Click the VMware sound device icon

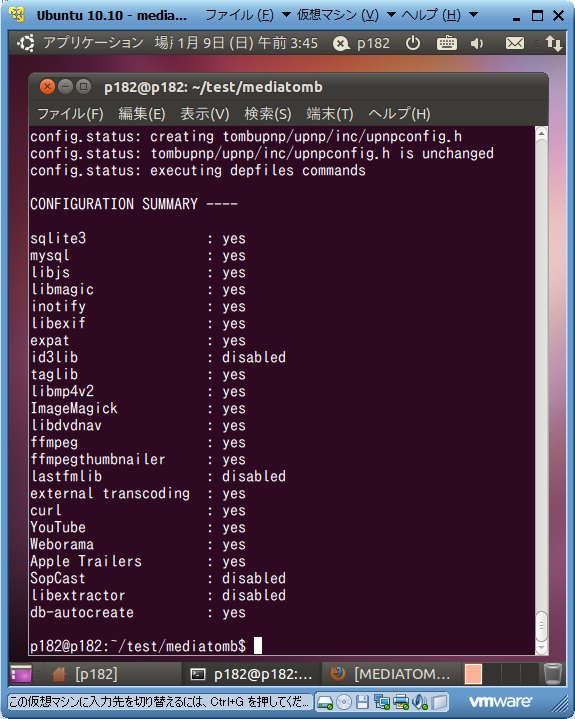tap(420, 702)
